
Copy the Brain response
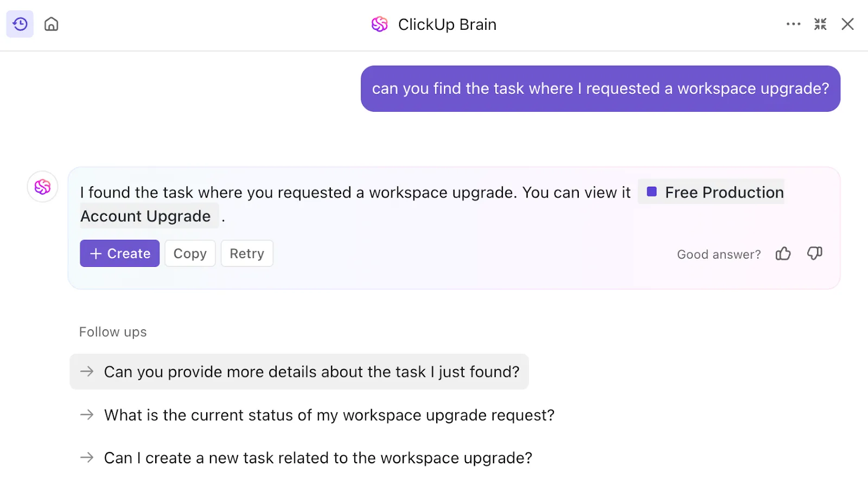point(190,253)
